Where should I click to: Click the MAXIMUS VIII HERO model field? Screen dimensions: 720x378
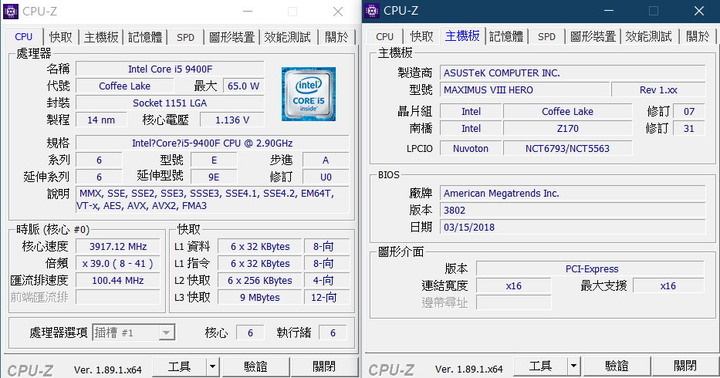(x=525, y=90)
